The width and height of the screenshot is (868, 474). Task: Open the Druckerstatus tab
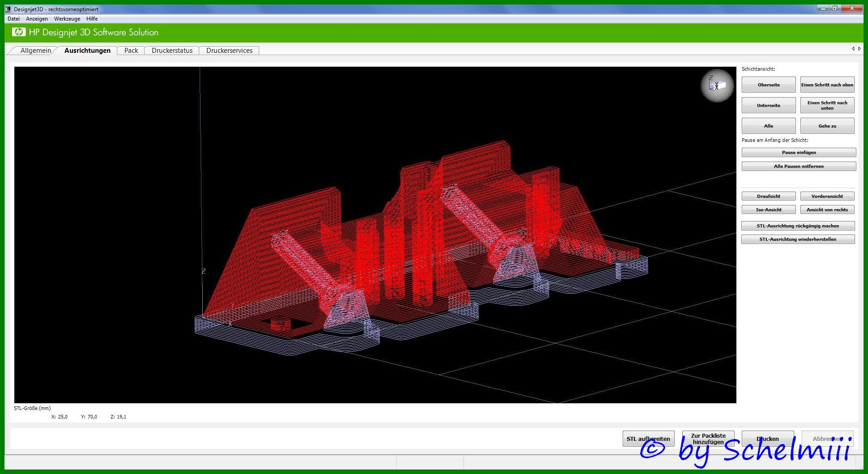(x=172, y=51)
